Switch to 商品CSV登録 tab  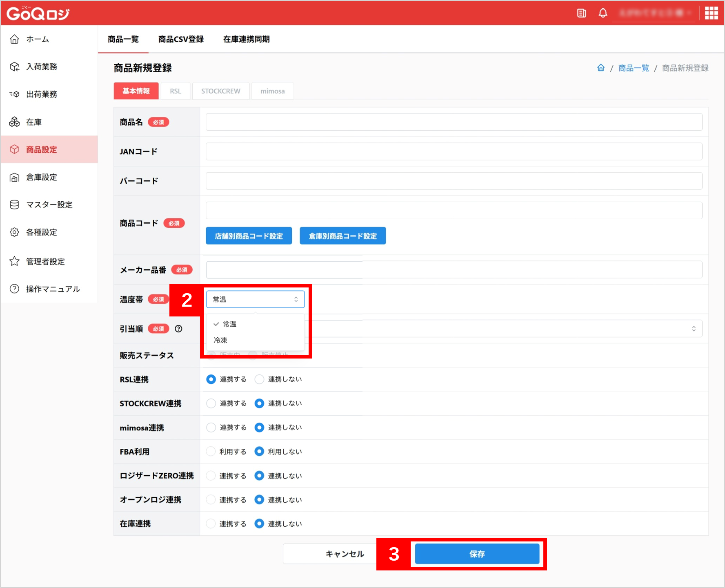[181, 39]
